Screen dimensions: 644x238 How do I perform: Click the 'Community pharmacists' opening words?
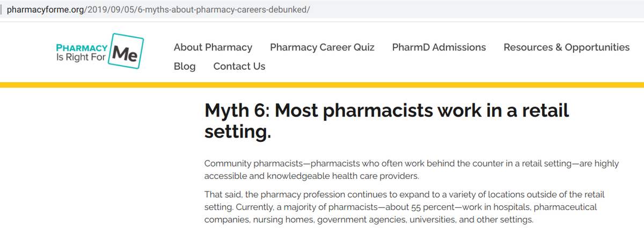click(x=247, y=163)
